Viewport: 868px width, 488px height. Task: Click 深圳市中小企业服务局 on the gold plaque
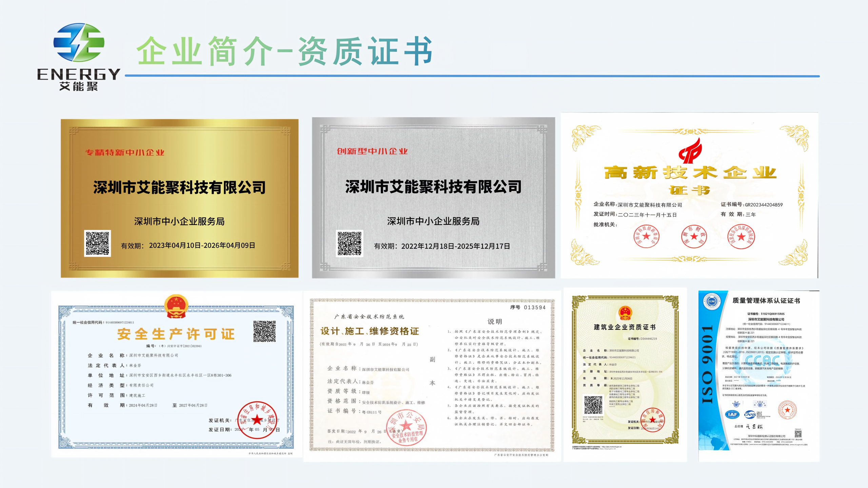click(x=179, y=221)
